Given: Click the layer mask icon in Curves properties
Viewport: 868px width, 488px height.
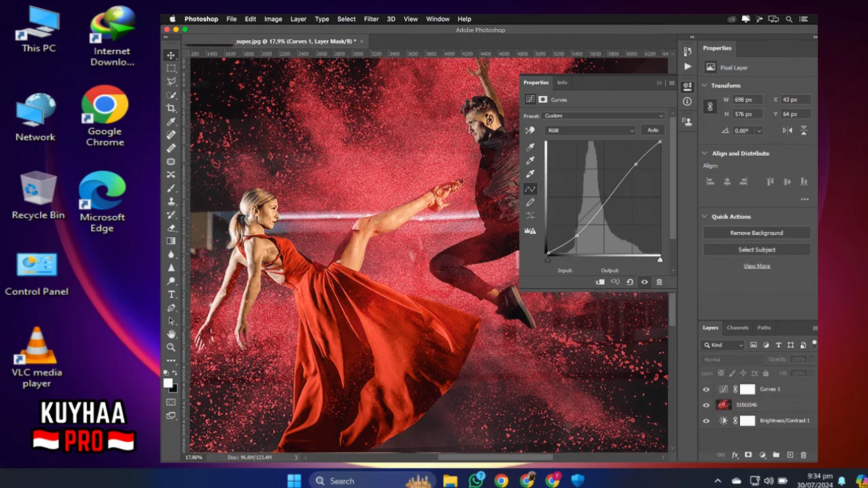Looking at the screenshot, I should (542, 99).
